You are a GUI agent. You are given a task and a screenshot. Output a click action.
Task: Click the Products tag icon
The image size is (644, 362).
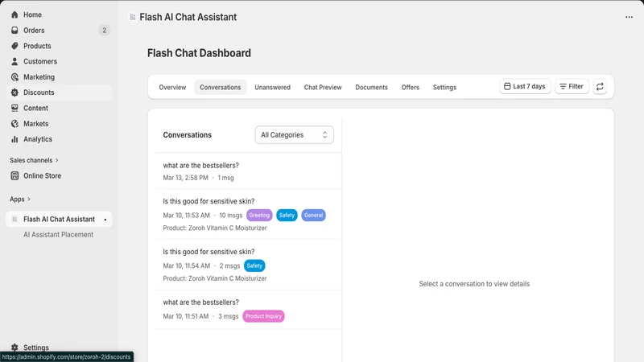[x=14, y=46]
